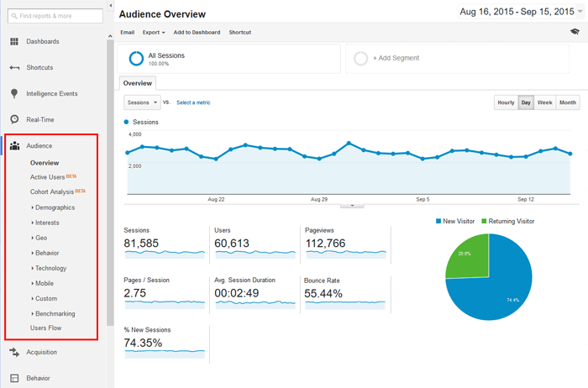Open the Sessions metric dropdown
Screen dimensions: 588x388
(x=142, y=102)
